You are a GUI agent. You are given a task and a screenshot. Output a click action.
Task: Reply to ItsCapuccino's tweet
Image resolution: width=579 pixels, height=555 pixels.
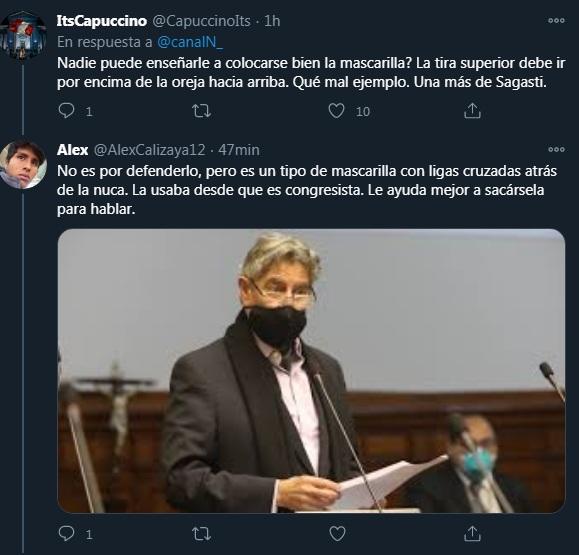(x=66, y=111)
